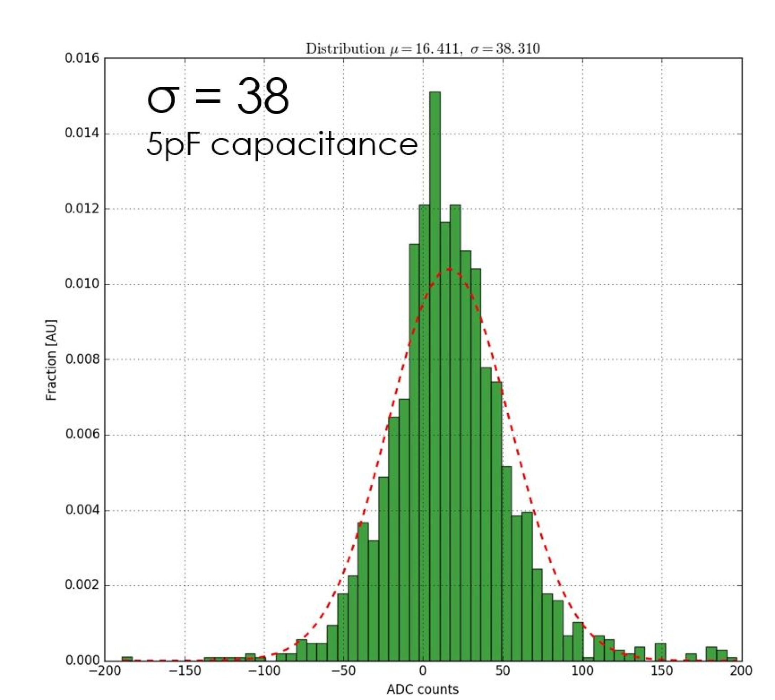This screenshot has height=700, width=775.
Task: Click the isolated green bar at 150
Action: 660,652
